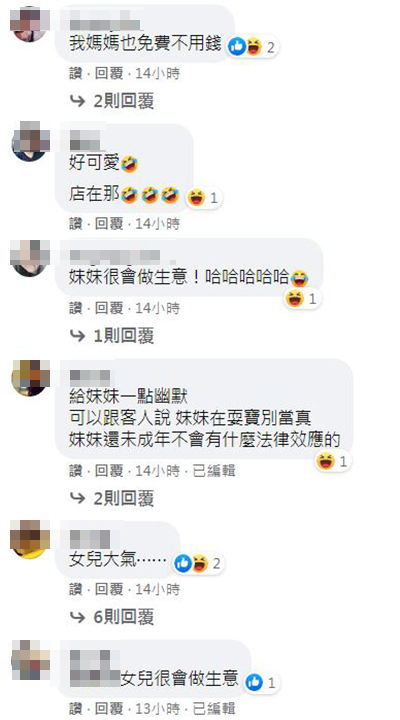This screenshot has width=400, height=720.
Task: Click laughing reaction beside 我媽媽也免費不用錢
Action: tap(253, 46)
